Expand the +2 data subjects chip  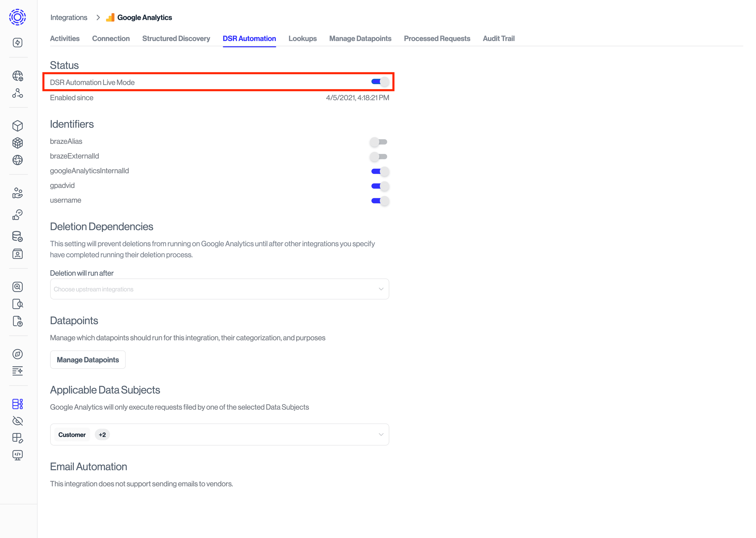pyautogui.click(x=102, y=434)
